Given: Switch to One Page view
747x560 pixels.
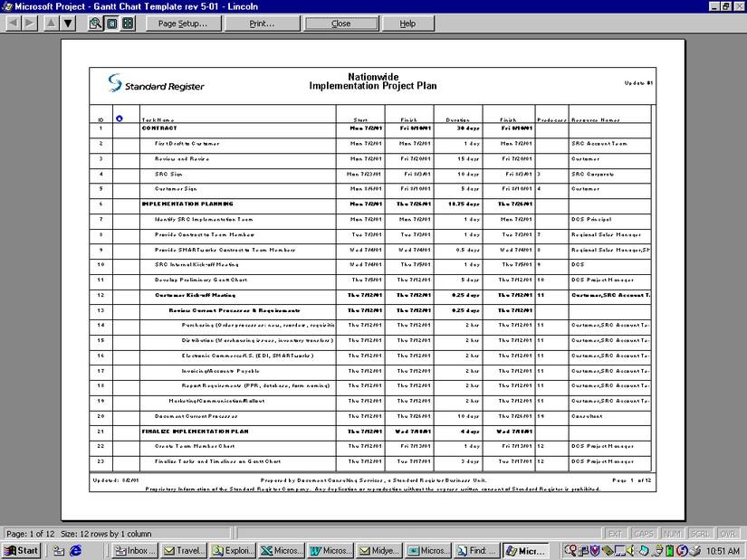Looking at the screenshot, I should (112, 23).
